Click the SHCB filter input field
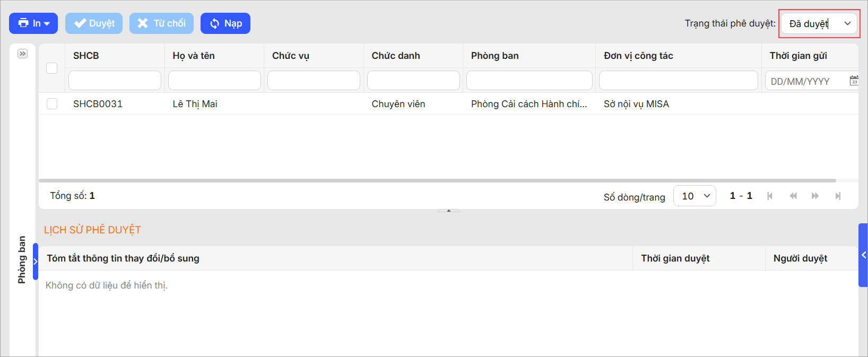The width and height of the screenshot is (868, 357). 115,81
